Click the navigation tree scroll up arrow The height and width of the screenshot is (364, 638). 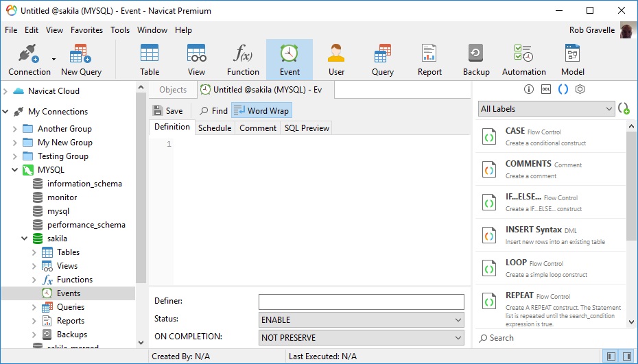click(141, 87)
